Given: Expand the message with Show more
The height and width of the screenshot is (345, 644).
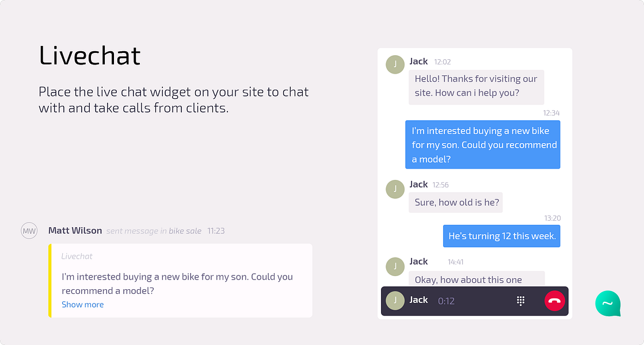Looking at the screenshot, I should point(82,304).
